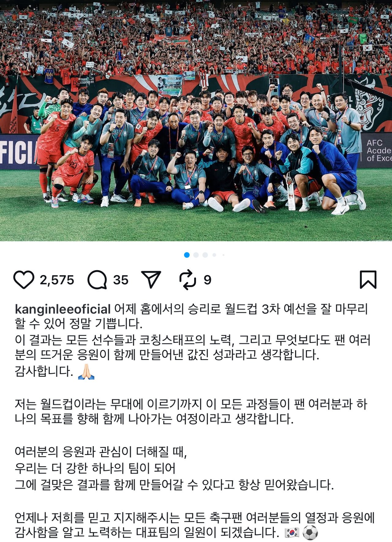
Task: Tap the praying hands emoji after 감사합니다
Action: pyautogui.click(x=86, y=372)
